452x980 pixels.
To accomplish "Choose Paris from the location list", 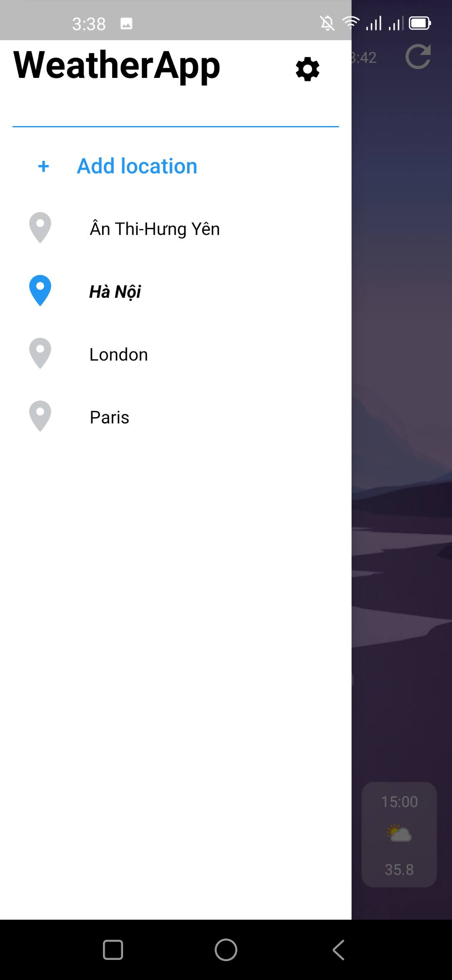I will pyautogui.click(x=109, y=417).
